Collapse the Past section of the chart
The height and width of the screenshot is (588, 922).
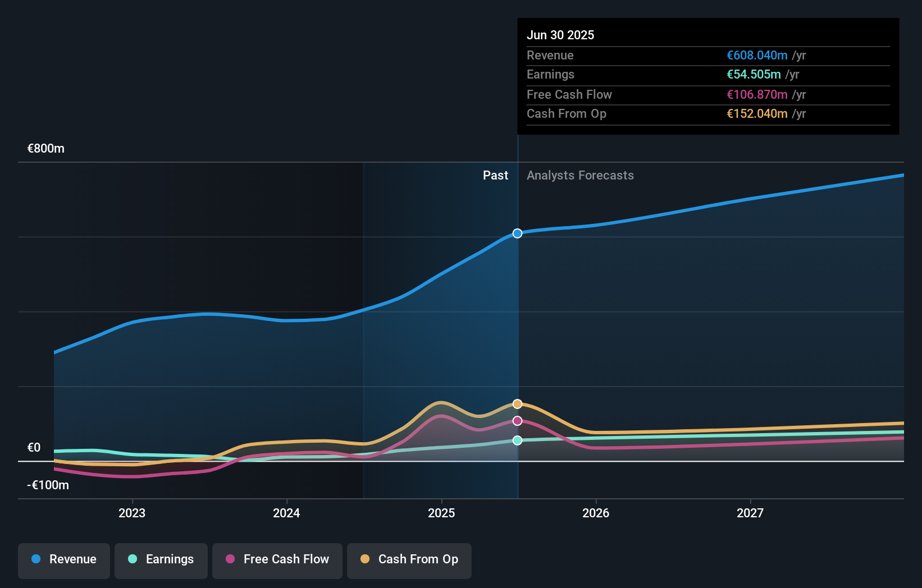pyautogui.click(x=495, y=176)
